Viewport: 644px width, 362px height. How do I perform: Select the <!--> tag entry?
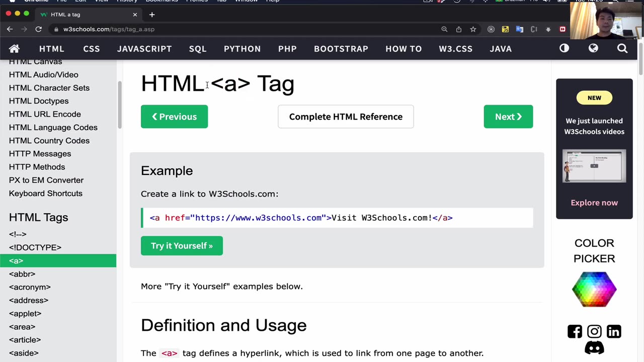tap(18, 234)
